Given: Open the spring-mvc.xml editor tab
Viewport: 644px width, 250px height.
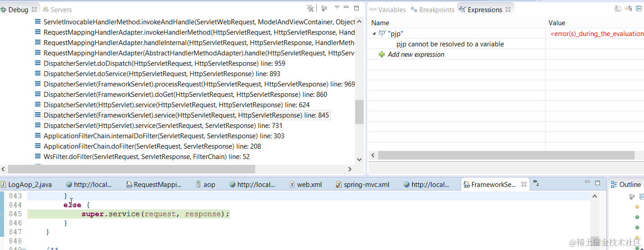Looking at the screenshot, I should (362, 184).
